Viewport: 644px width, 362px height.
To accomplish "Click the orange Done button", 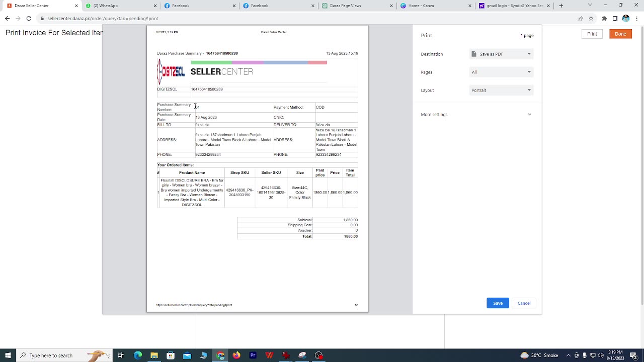I will point(620,34).
